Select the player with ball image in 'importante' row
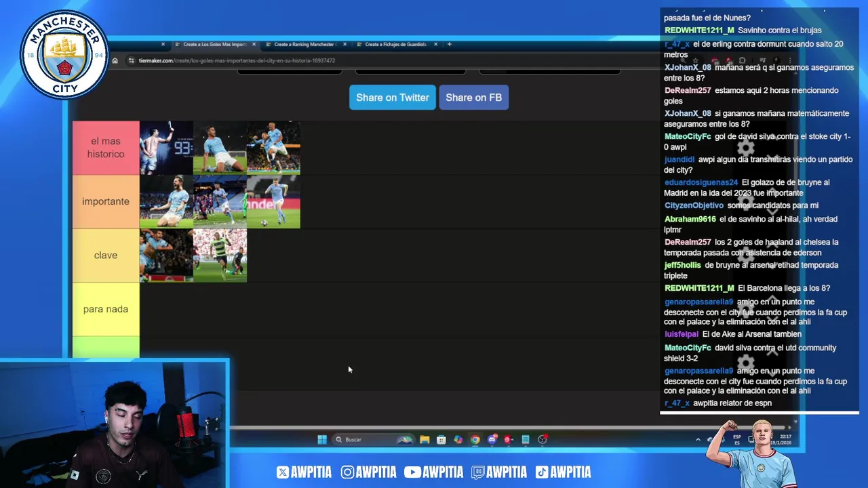868x488 pixels. pos(273,201)
